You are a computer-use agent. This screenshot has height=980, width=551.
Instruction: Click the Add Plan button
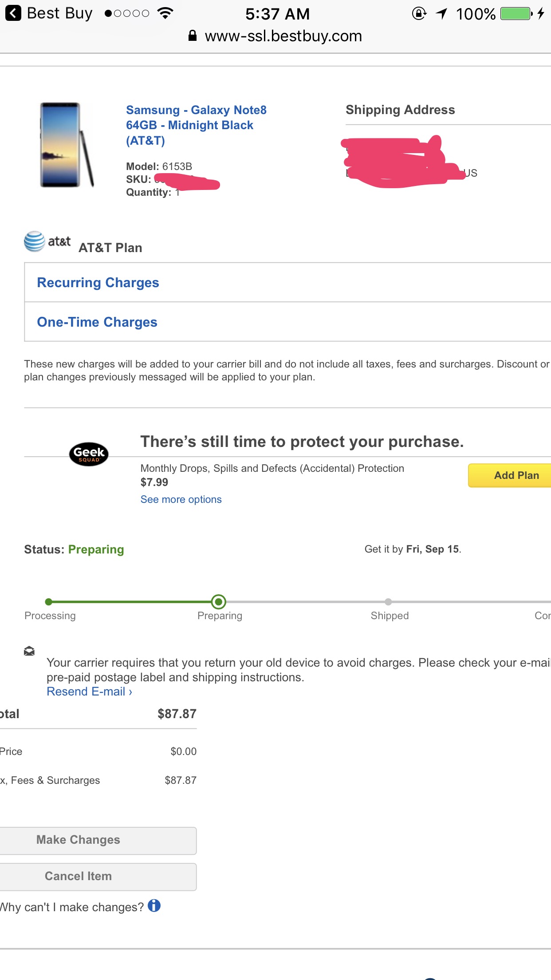[x=510, y=475]
